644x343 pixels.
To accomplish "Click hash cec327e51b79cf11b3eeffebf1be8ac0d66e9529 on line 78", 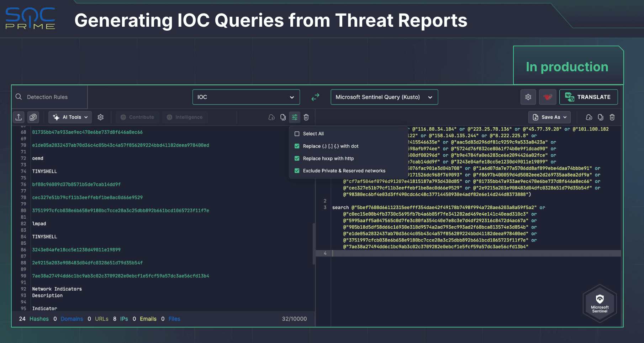I will [88, 197].
